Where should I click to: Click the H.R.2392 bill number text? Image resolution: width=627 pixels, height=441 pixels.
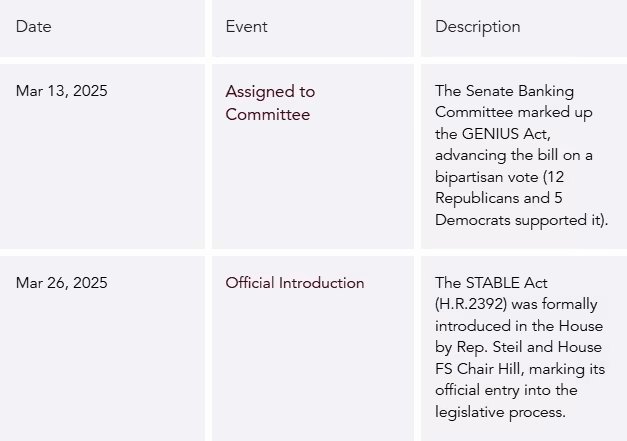(x=471, y=304)
